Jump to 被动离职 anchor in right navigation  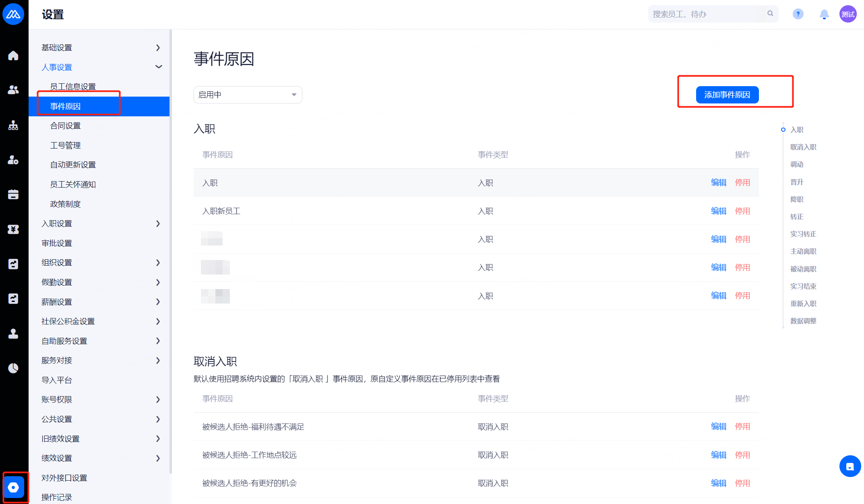(x=803, y=269)
